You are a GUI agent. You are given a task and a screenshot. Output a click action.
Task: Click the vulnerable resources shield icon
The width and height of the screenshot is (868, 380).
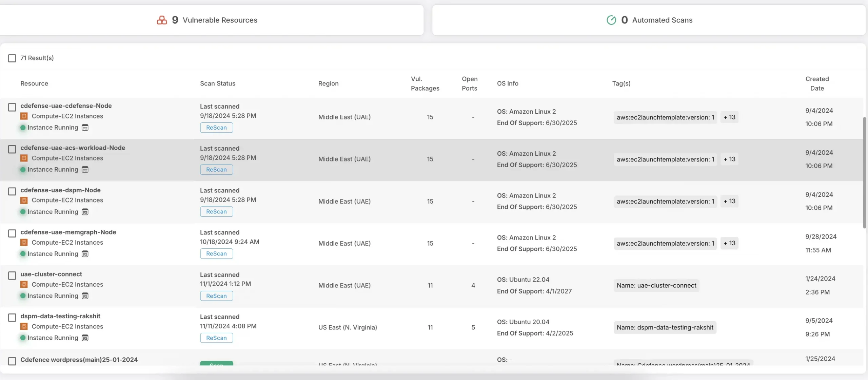click(159, 19)
